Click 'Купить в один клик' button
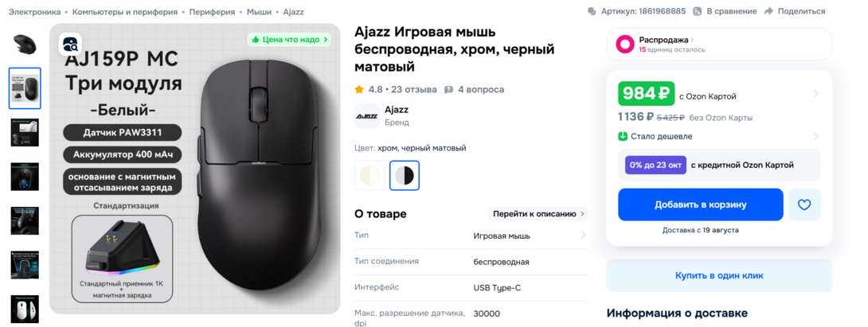This screenshot has width=868, height=327. click(x=719, y=275)
